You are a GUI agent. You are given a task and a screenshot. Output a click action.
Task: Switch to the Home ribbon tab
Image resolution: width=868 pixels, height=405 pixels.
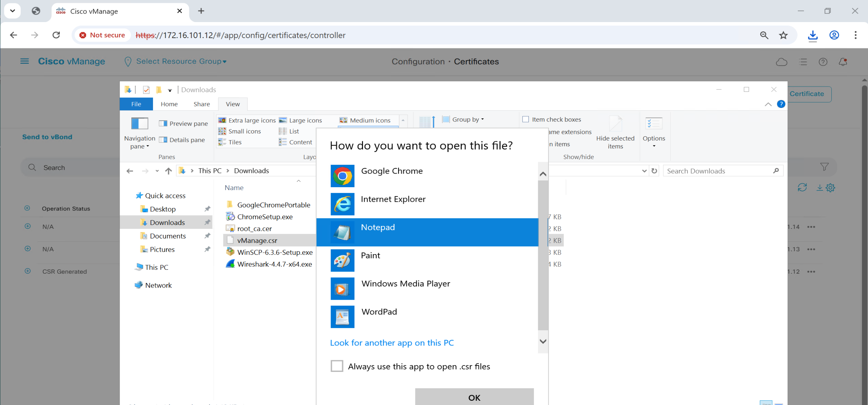[x=169, y=104]
